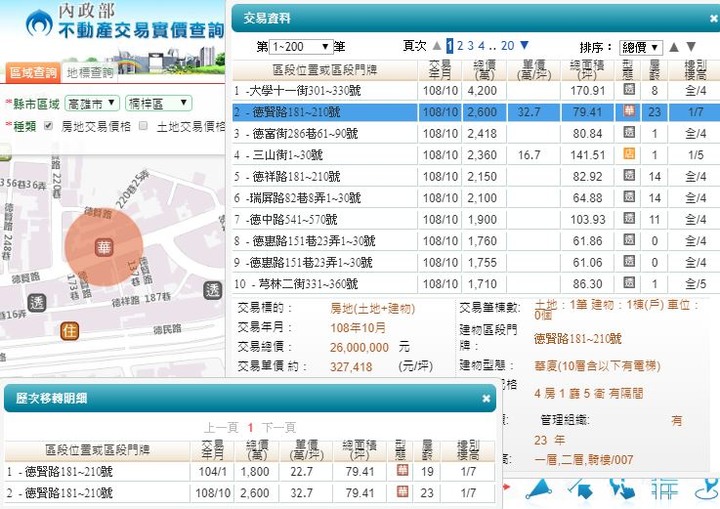
Task: Select row 瑞屏路82巷8弄1~30號
Action: coord(476,198)
